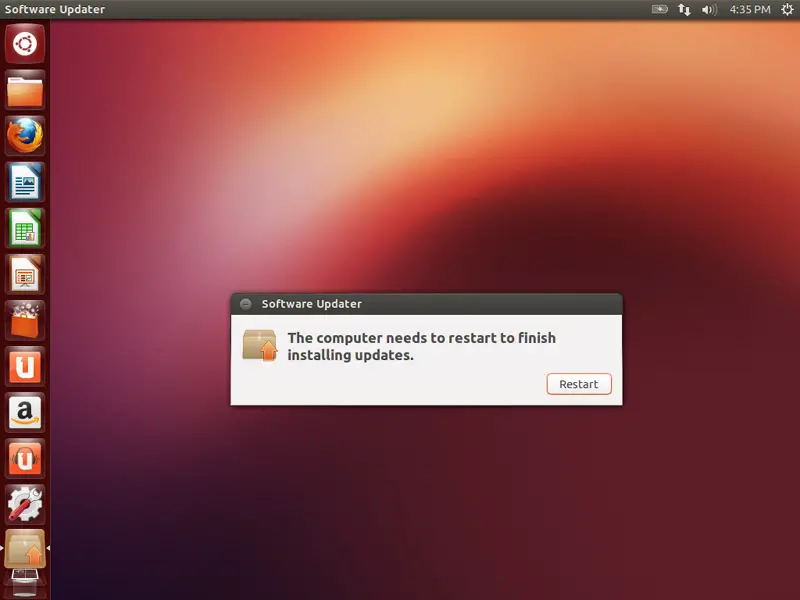Select the running Software Updater launcher icon

pos(24,548)
